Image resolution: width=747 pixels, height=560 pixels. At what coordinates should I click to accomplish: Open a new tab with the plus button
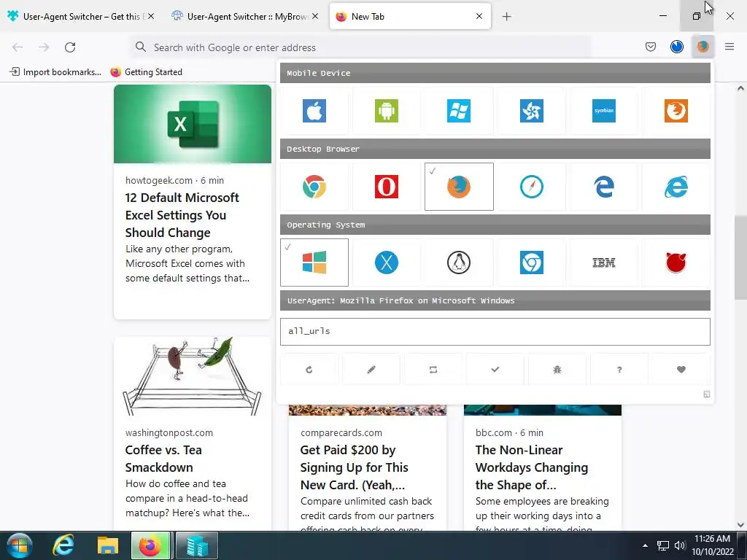point(506,17)
